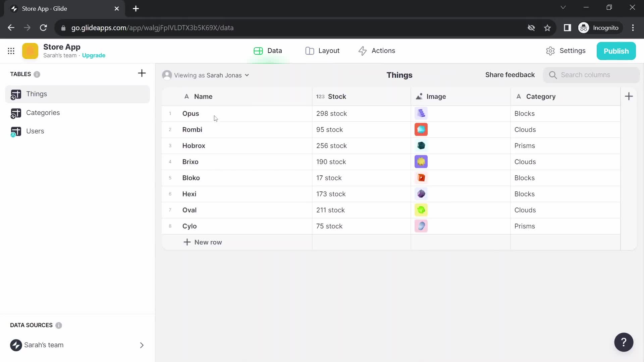Click the add new column icon
The width and height of the screenshot is (644, 362).
point(629,96)
